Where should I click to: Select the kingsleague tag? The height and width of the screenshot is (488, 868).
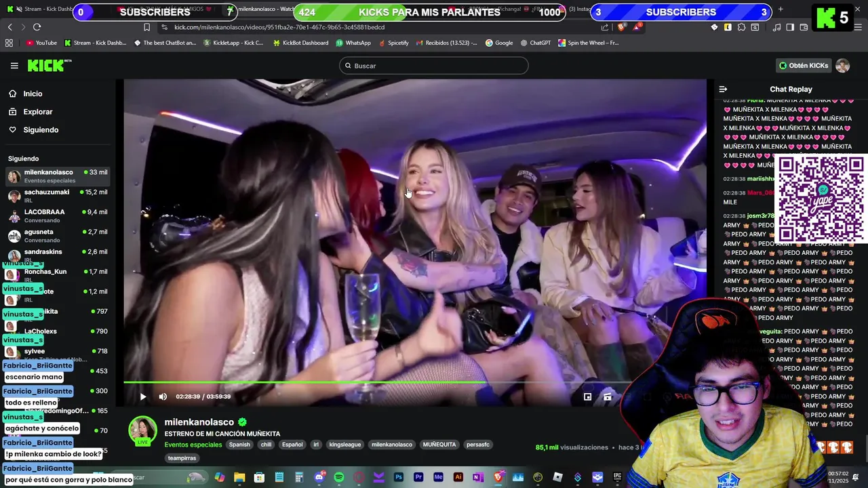pyautogui.click(x=345, y=445)
